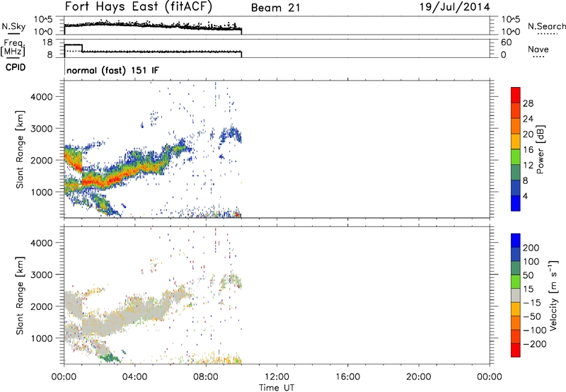The height and width of the screenshot is (392, 566).
Task: Click the date '19/Jul/2014'
Action: coord(454,7)
